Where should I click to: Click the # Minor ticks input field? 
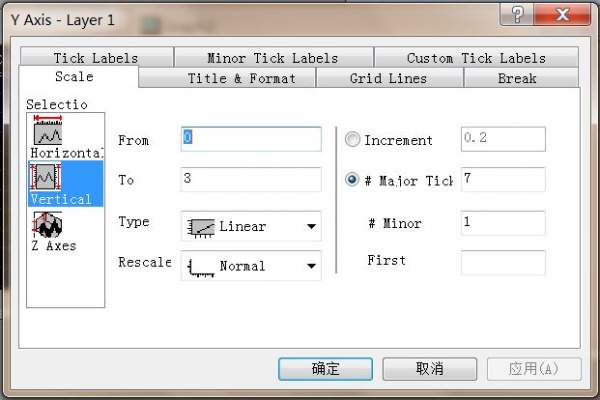(503, 223)
